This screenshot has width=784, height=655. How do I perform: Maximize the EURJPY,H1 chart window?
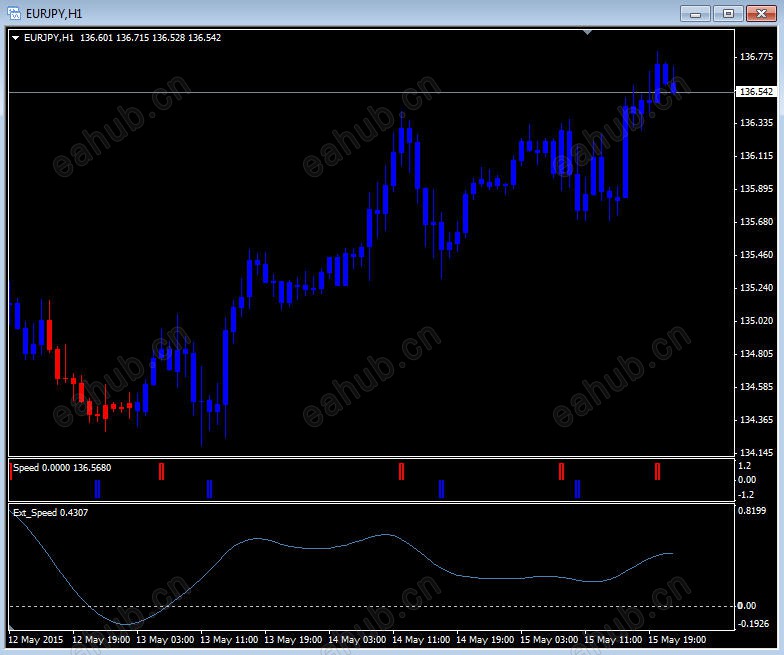[728, 14]
